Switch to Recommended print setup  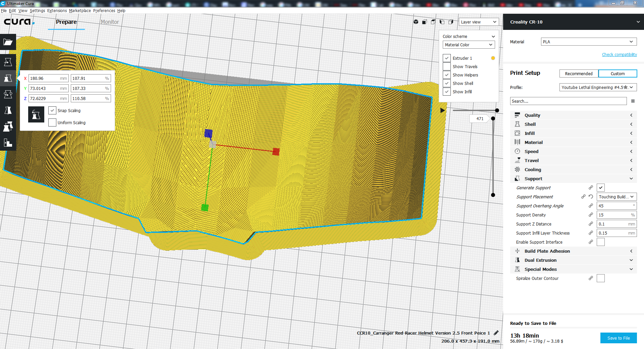click(579, 73)
